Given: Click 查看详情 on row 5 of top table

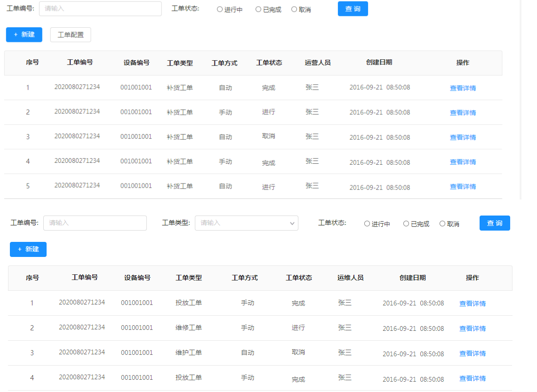Looking at the screenshot, I should point(463,186).
